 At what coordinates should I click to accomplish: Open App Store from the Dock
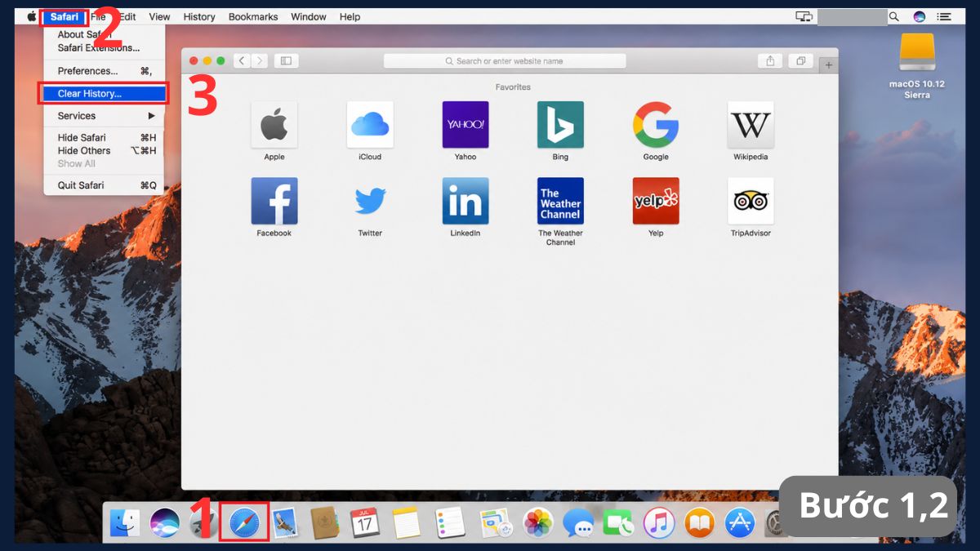coord(739,523)
